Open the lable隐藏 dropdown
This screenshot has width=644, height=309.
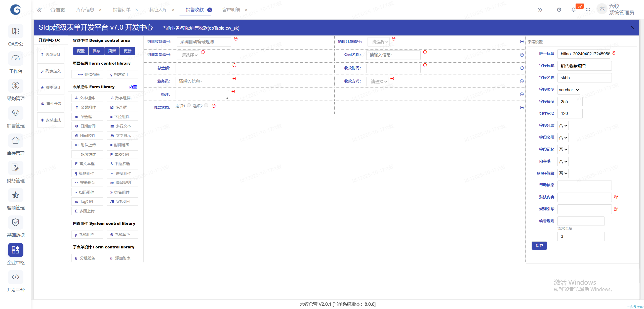(563, 173)
